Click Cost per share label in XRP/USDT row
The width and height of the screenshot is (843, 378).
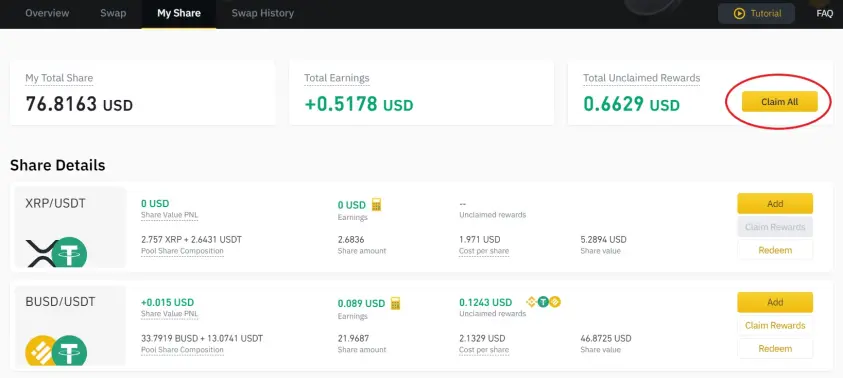[x=484, y=251]
